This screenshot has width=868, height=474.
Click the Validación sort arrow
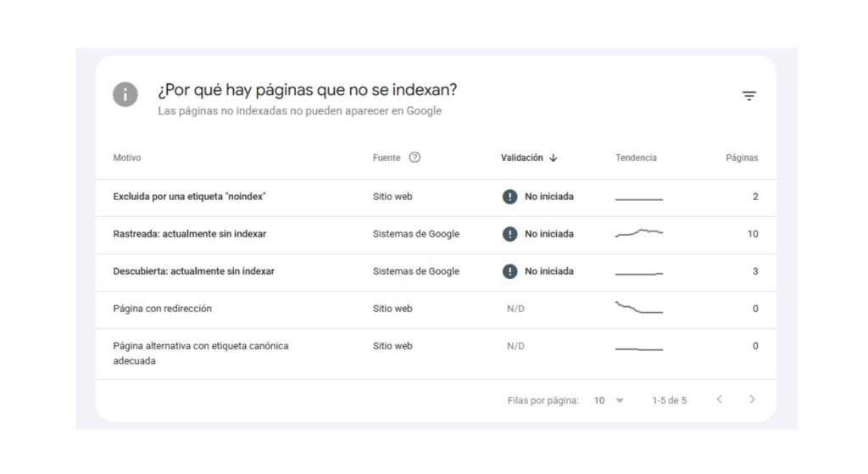tap(553, 158)
